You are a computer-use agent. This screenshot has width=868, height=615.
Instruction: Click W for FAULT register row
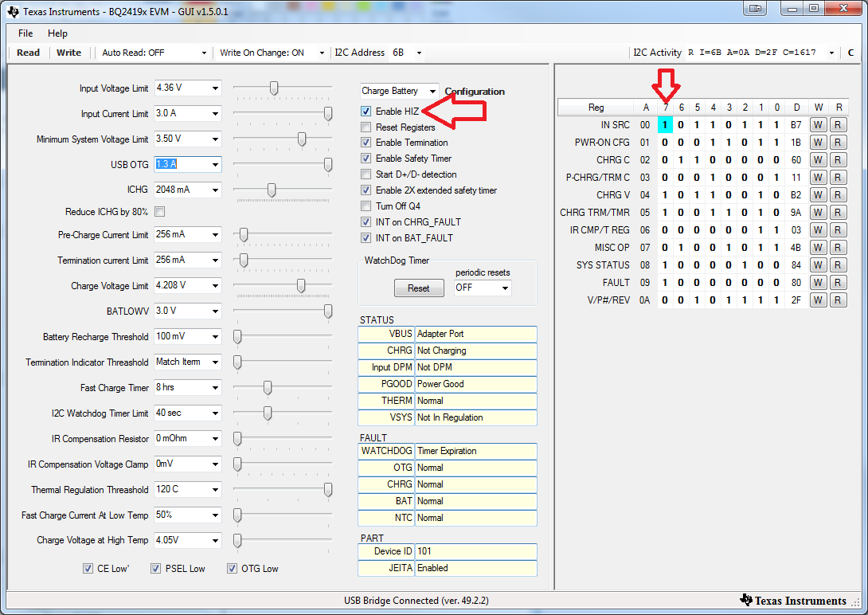818,283
